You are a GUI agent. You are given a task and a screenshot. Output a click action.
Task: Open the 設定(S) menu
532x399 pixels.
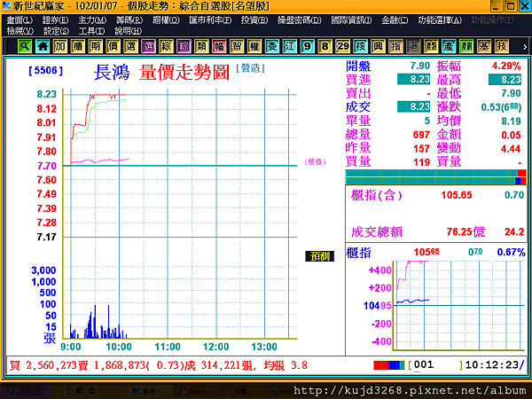tap(57, 31)
